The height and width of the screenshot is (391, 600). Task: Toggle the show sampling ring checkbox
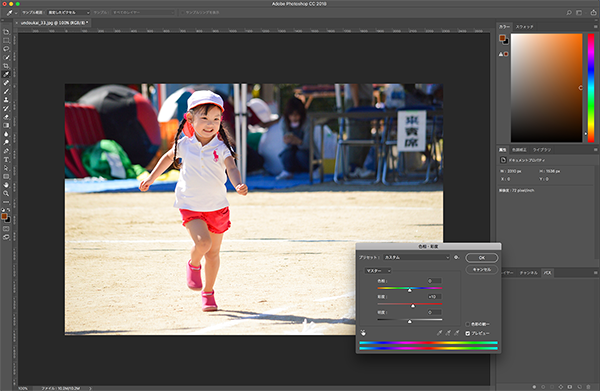[182, 13]
